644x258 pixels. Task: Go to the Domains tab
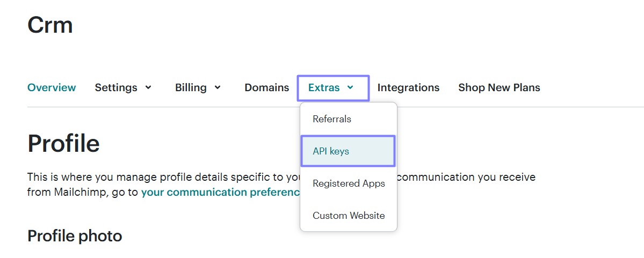[266, 87]
